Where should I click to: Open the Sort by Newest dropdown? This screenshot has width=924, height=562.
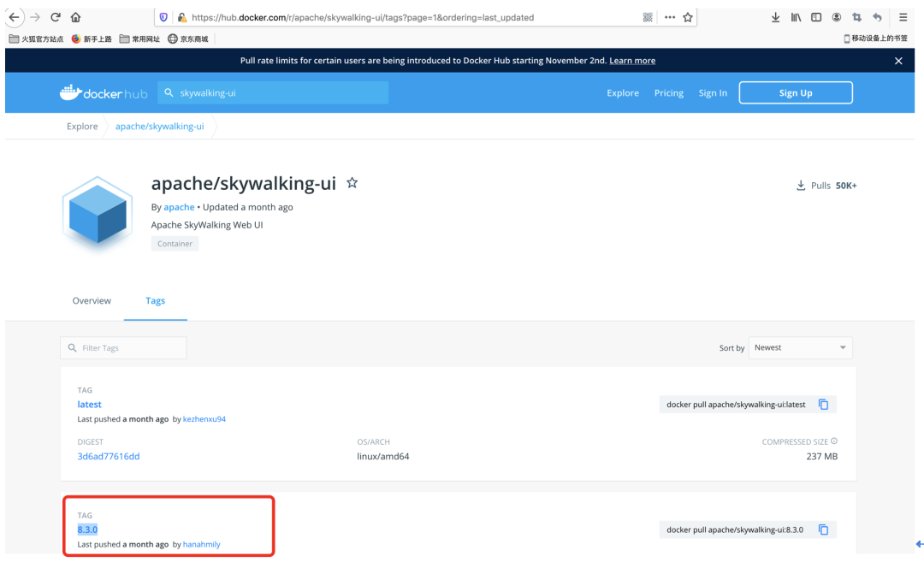coord(800,347)
